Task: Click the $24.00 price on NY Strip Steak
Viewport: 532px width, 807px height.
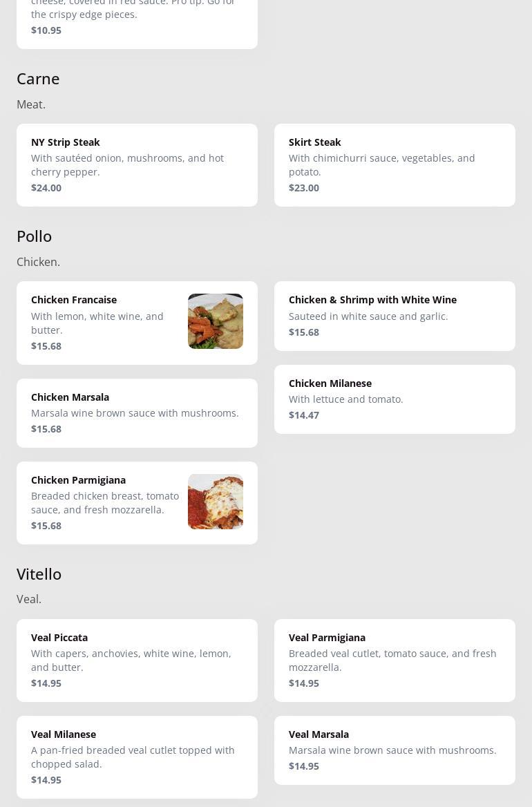Action: (x=46, y=188)
